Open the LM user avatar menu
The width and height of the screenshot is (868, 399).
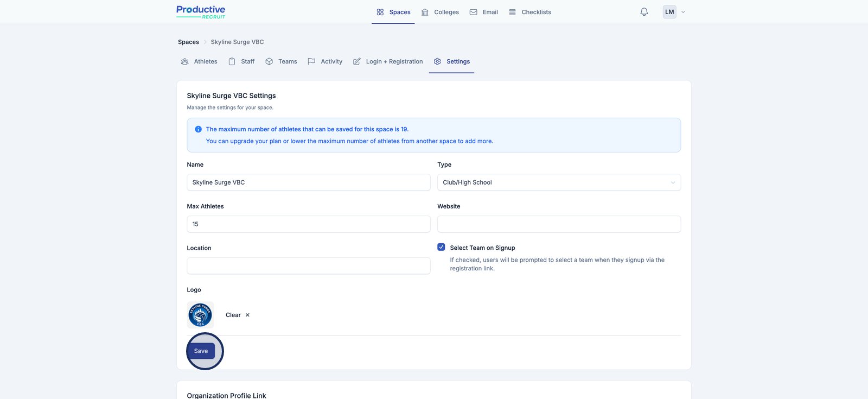point(669,12)
